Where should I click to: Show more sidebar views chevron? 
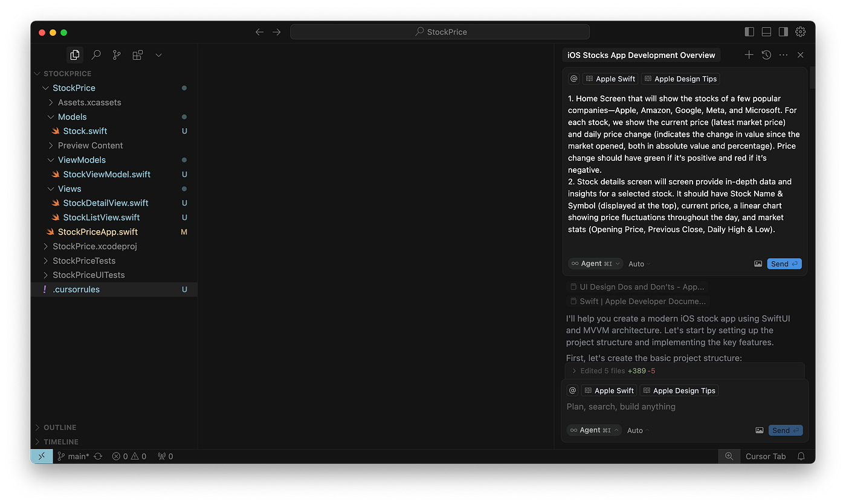tap(158, 55)
